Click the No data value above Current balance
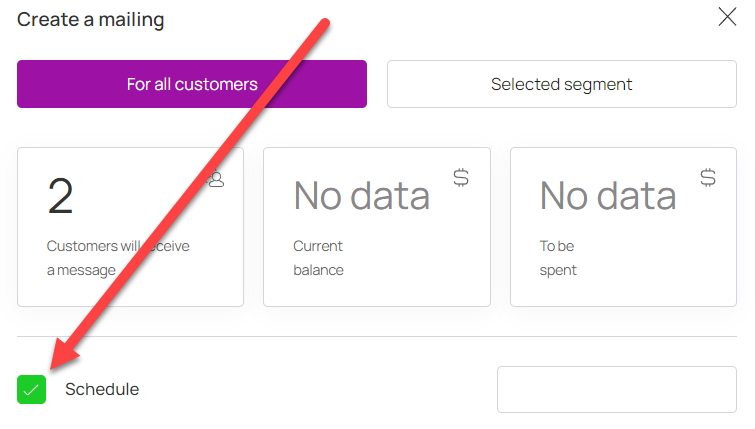This screenshot has height=429, width=755. point(361,196)
